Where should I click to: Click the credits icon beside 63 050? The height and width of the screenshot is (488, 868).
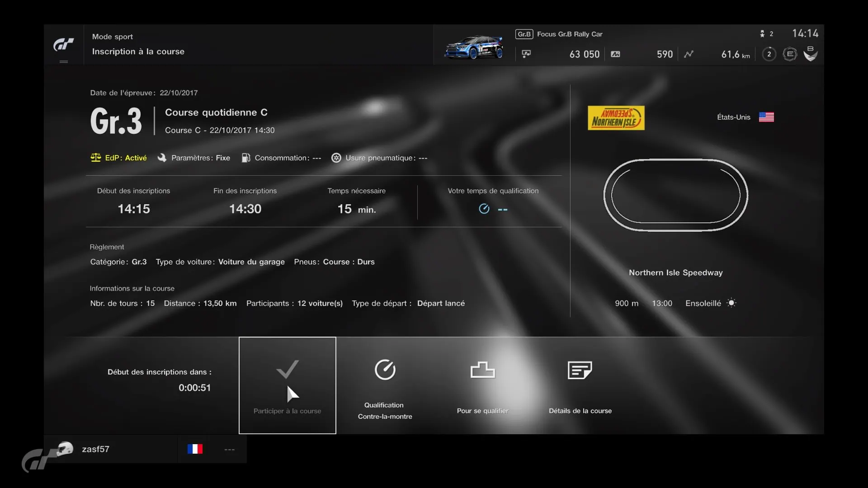pos(526,54)
